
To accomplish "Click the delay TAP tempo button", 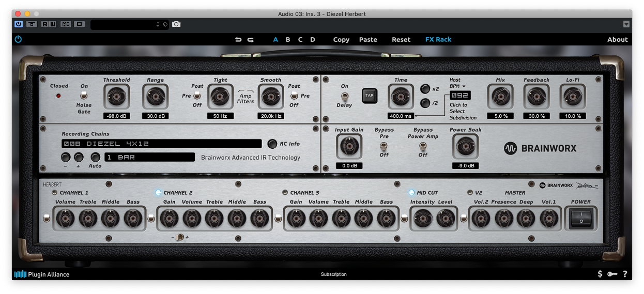I will tap(370, 96).
